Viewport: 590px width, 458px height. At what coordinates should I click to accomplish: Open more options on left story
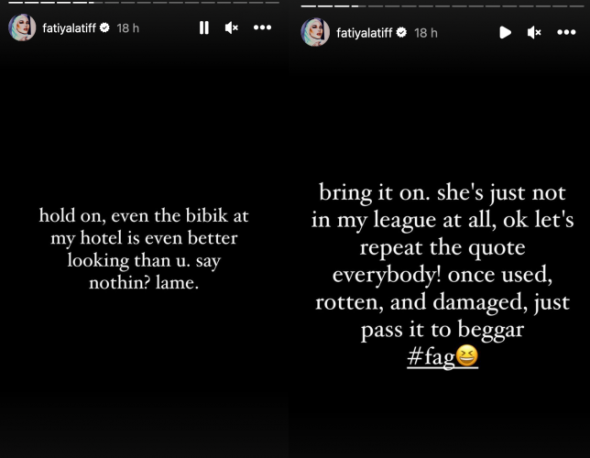point(262,27)
